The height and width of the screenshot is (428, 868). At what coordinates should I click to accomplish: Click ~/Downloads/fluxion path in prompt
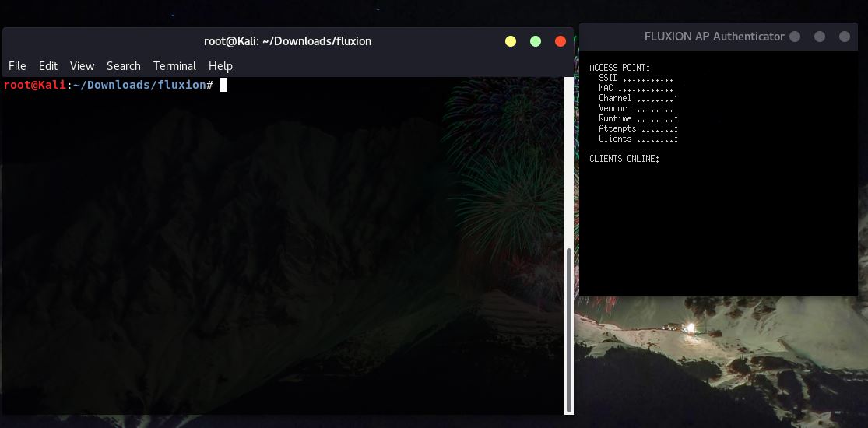(139, 85)
